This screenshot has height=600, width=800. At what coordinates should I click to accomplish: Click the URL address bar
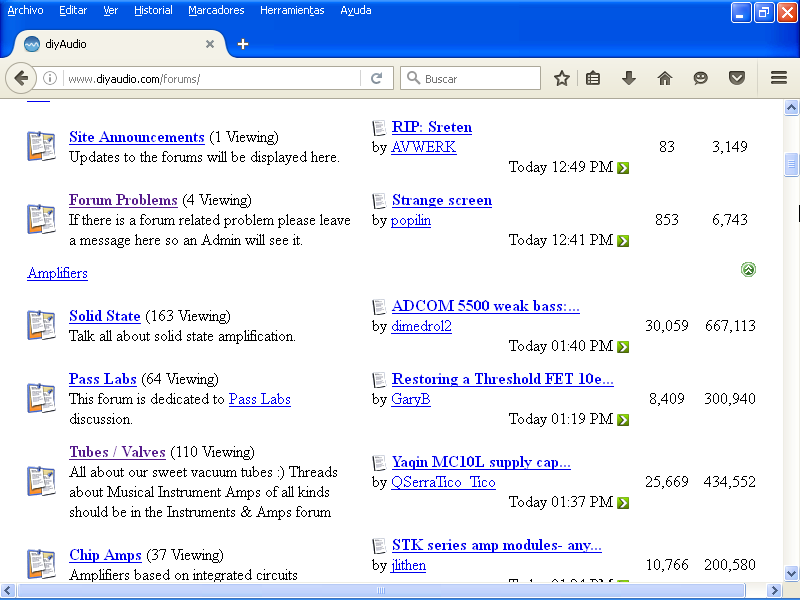(x=212, y=79)
